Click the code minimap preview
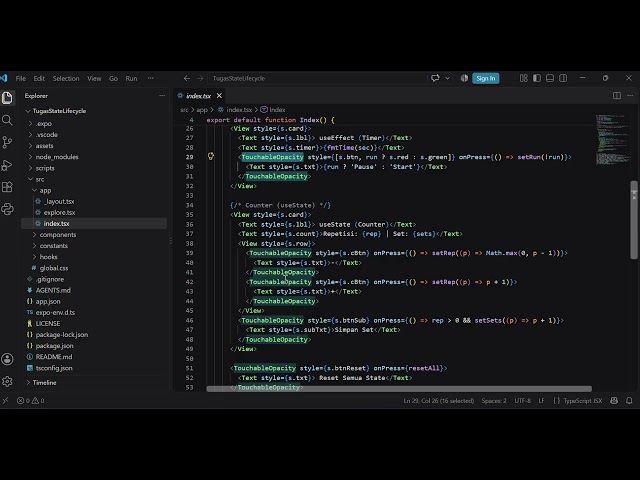640x480 pixels. [611, 140]
